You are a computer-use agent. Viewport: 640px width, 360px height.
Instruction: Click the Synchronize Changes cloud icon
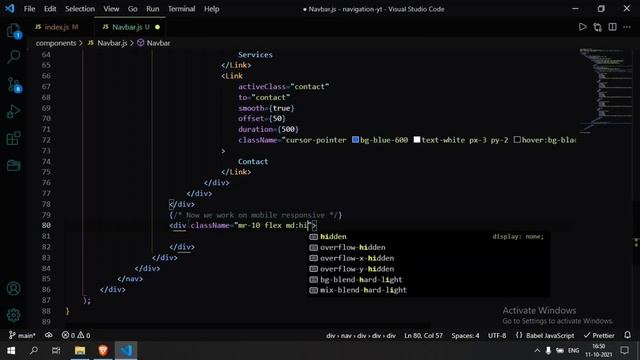point(49,336)
